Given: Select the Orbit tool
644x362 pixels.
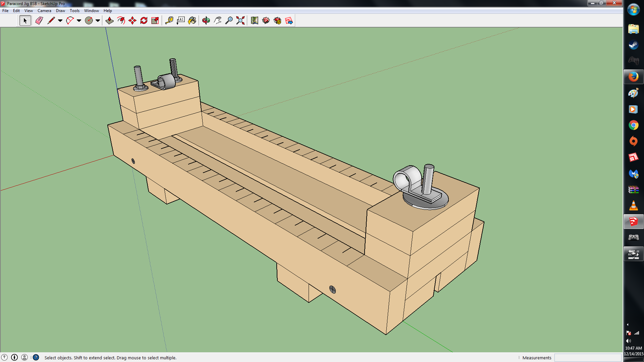Looking at the screenshot, I should point(206,21).
